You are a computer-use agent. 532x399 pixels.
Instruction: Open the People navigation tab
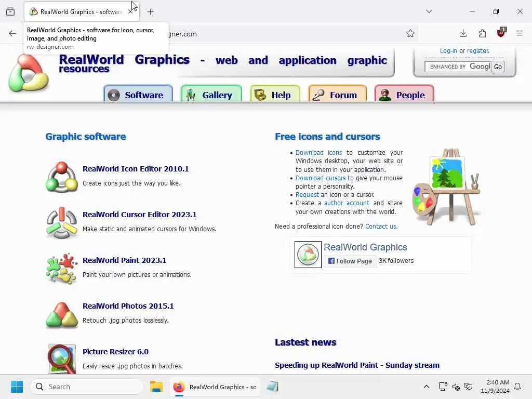point(404,94)
